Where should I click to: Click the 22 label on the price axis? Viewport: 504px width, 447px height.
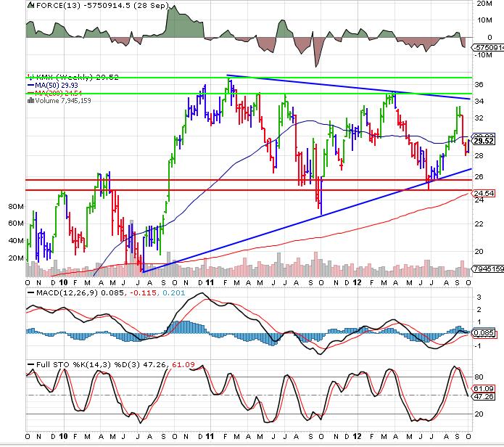pos(479,223)
